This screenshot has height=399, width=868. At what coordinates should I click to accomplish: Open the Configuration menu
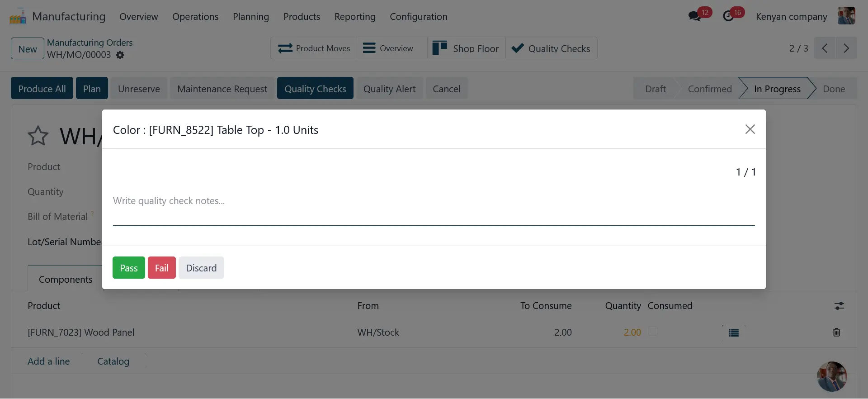[x=418, y=17]
